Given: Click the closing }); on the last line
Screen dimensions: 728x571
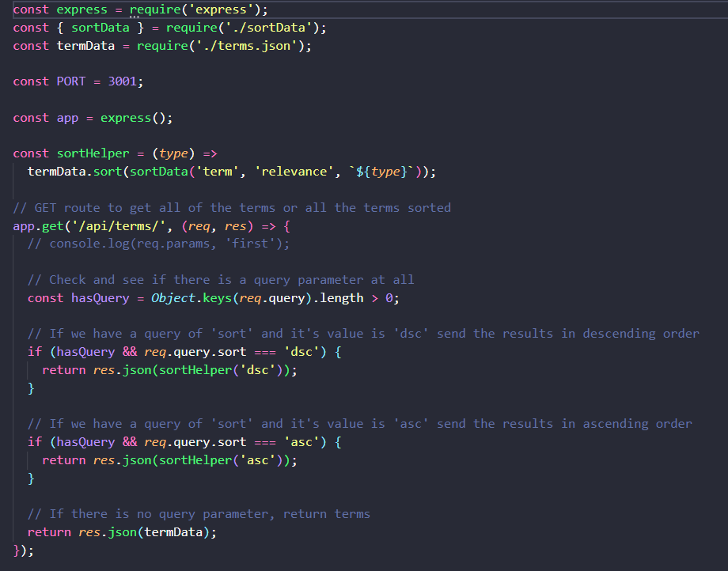Looking at the screenshot, I should [23, 550].
